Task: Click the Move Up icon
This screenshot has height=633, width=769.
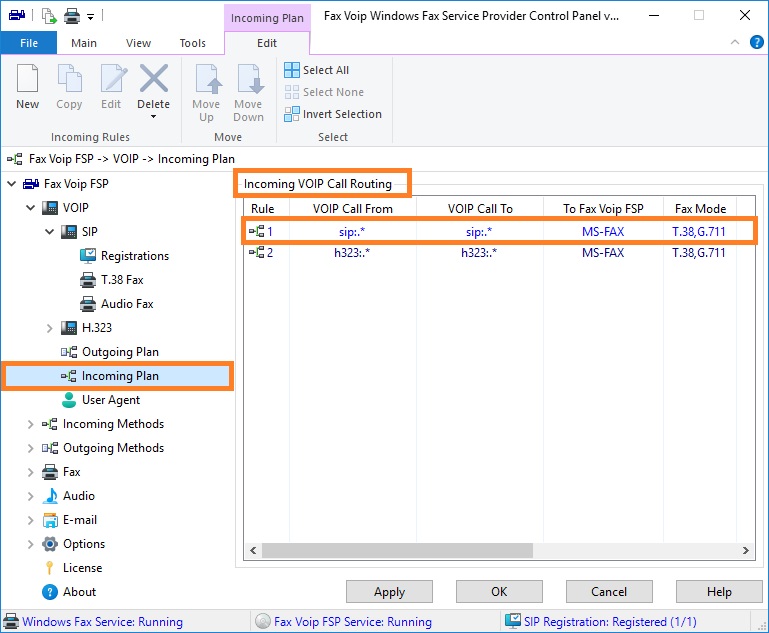Action: coord(208,78)
